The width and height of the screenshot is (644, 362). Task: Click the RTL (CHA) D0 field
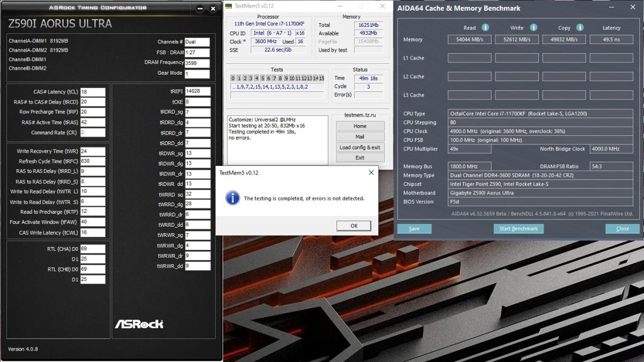pos(92,249)
